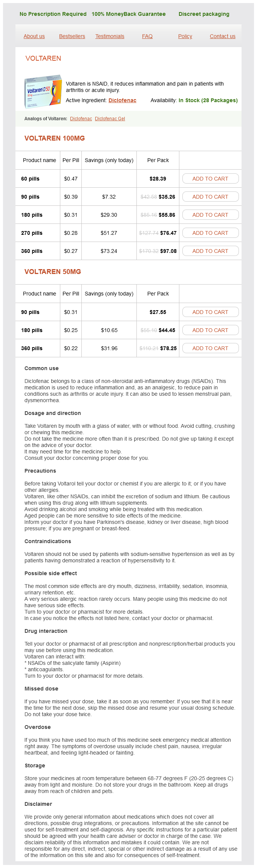The height and width of the screenshot is (868, 257).
Task: Click the Voltaren product box image
Action: coord(43,91)
